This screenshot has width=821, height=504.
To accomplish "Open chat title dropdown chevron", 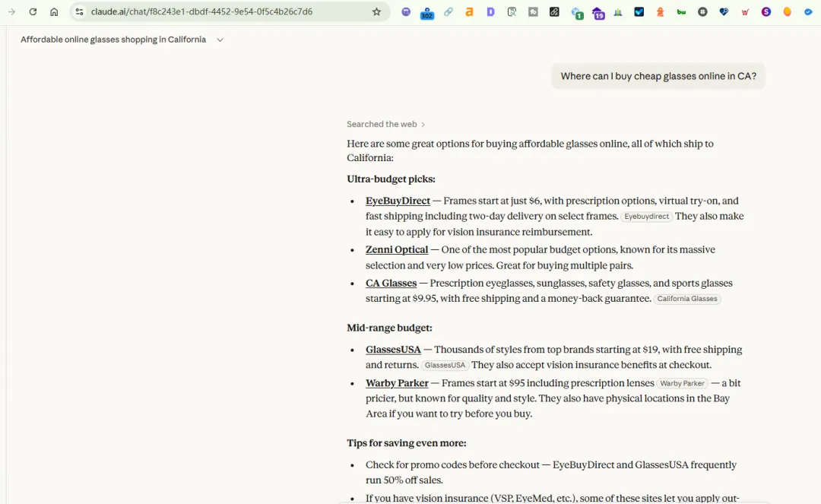I will pyautogui.click(x=220, y=40).
